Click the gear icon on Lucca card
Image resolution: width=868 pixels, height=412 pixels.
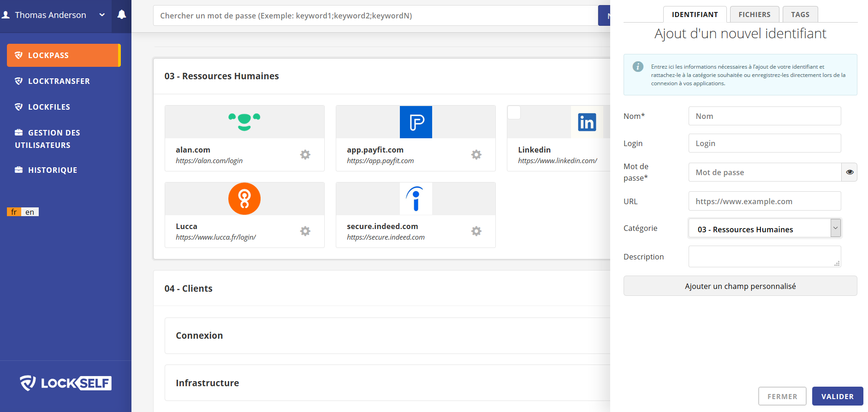point(305,231)
